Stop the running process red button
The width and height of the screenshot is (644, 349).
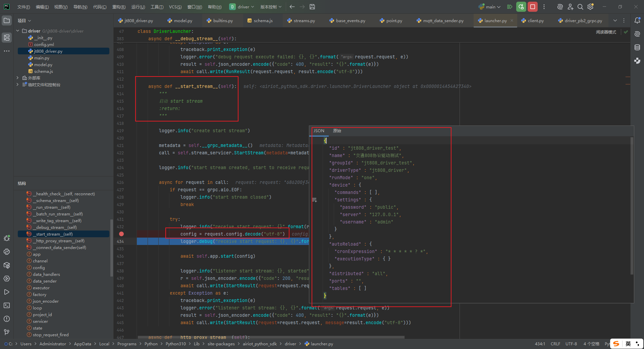point(533,7)
